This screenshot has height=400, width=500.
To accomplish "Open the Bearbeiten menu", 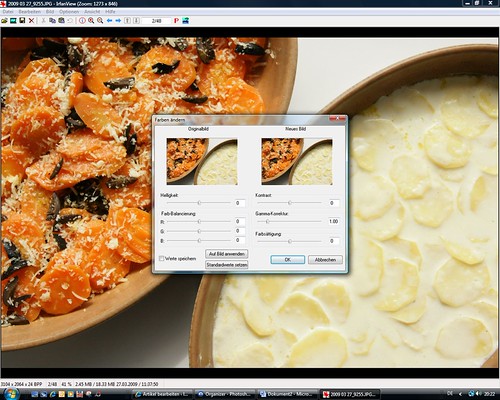I will 30,12.
